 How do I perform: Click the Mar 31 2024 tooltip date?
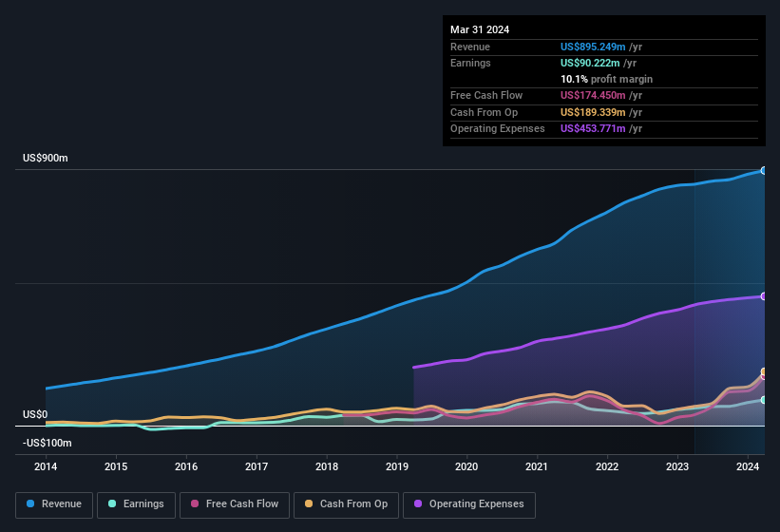pos(480,29)
